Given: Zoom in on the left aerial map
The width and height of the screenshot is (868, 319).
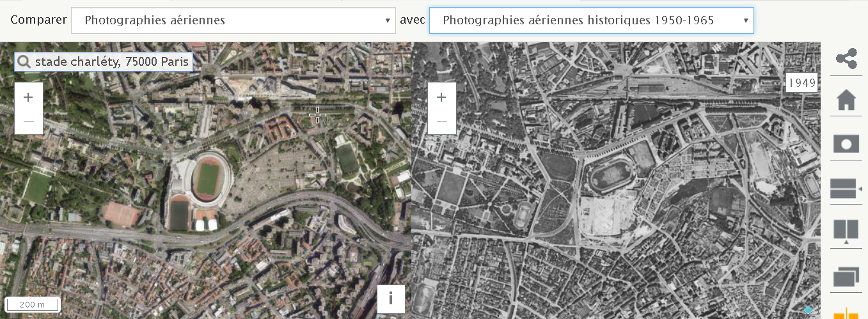Looking at the screenshot, I should pyautogui.click(x=29, y=97).
